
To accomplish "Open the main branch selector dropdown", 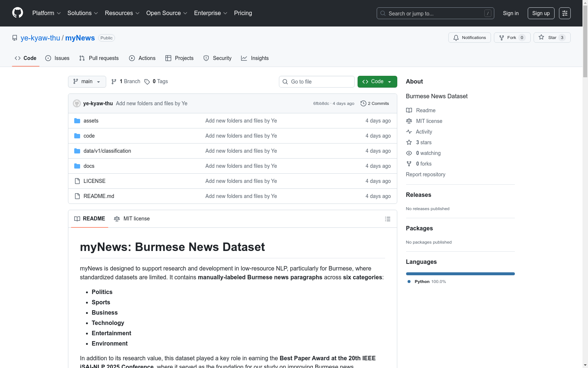I will click(x=87, y=82).
